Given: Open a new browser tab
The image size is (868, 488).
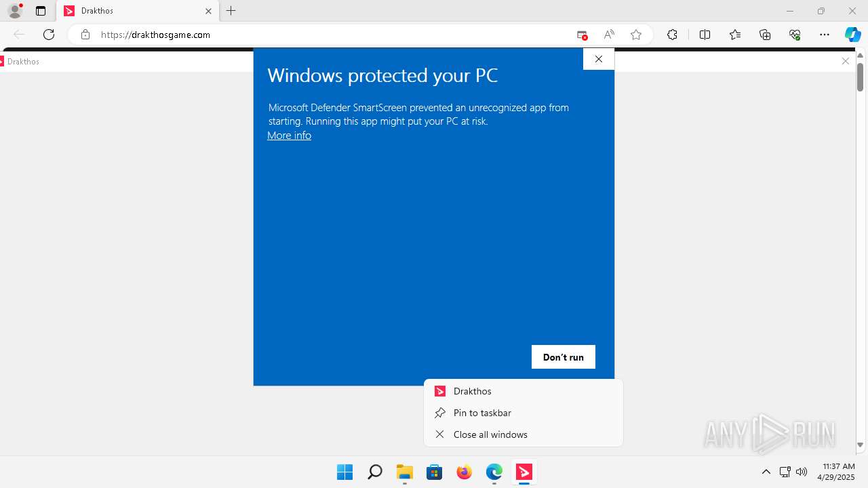Looking at the screenshot, I should tap(231, 11).
